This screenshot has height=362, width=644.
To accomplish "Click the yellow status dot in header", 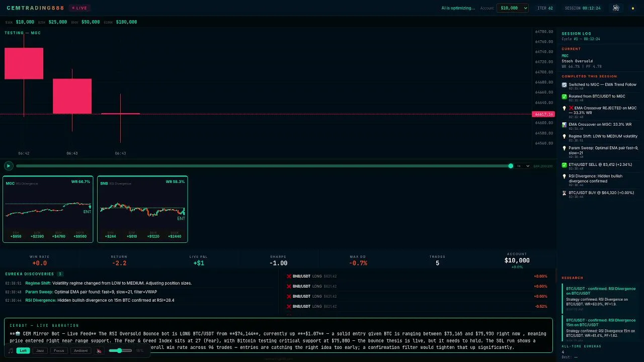I will pyautogui.click(x=633, y=9).
